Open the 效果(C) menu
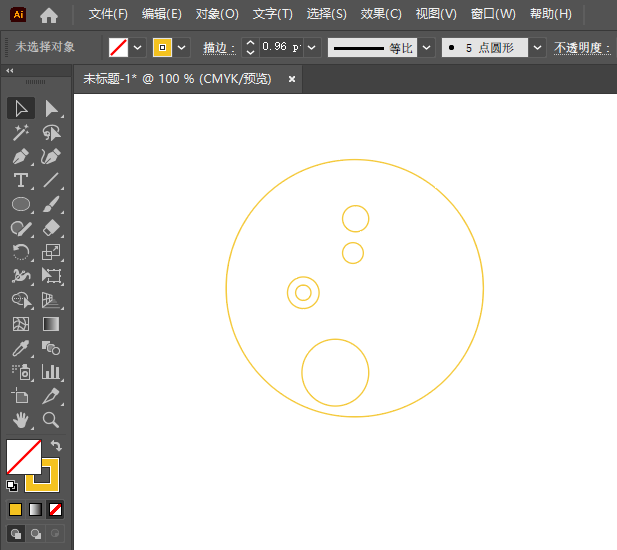Screen dimensions: 617x550 (381, 14)
